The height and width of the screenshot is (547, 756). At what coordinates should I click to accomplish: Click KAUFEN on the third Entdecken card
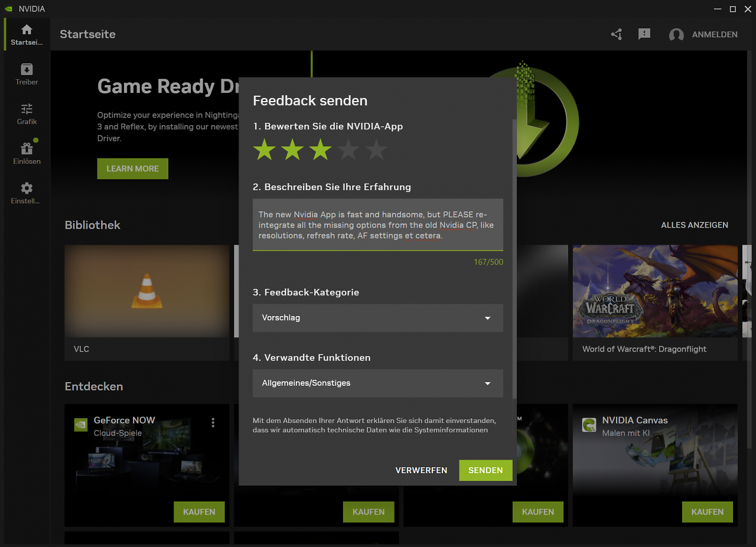[x=538, y=512]
